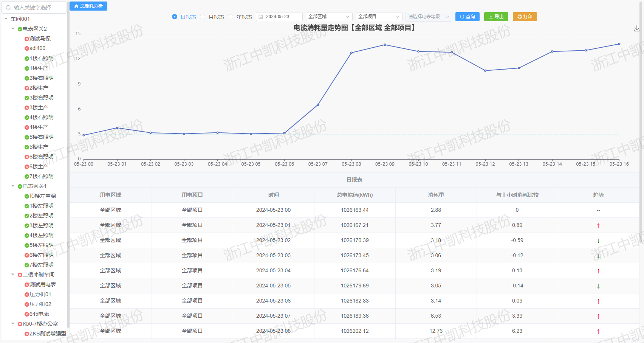Open the 总能耗分析 tab
Image resolution: width=644 pixels, height=343 pixels.
click(x=88, y=6)
